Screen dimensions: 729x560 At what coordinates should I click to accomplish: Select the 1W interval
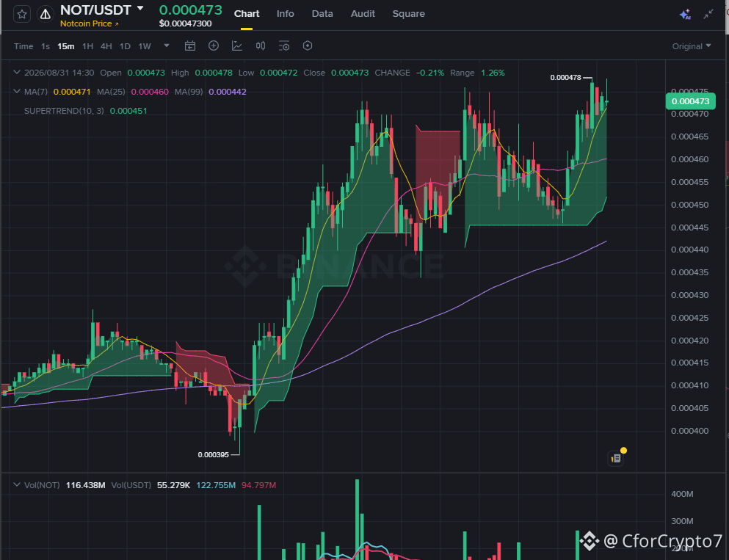[x=145, y=46]
